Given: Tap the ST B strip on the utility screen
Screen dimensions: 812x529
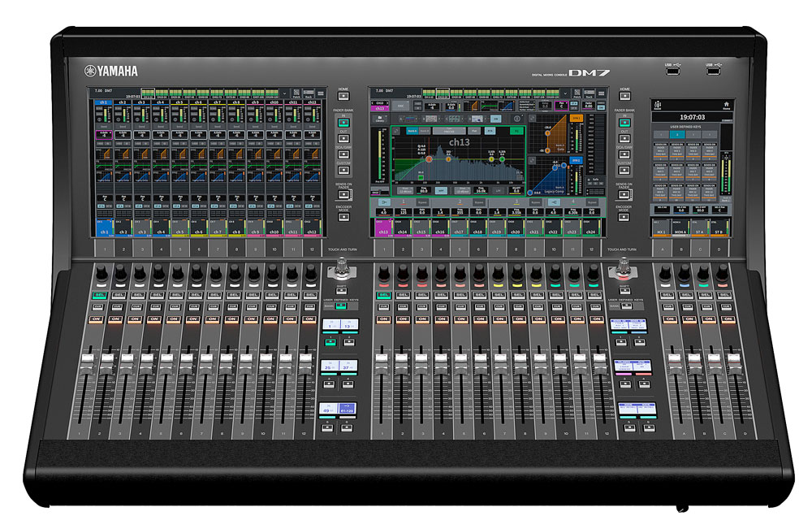Looking at the screenshot, I should [x=719, y=228].
